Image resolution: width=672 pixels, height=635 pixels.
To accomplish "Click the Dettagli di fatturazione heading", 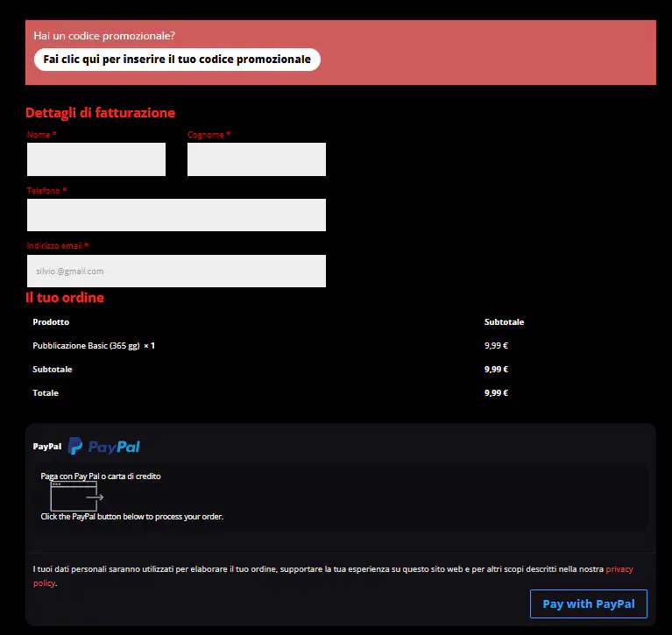I will click(x=100, y=113).
